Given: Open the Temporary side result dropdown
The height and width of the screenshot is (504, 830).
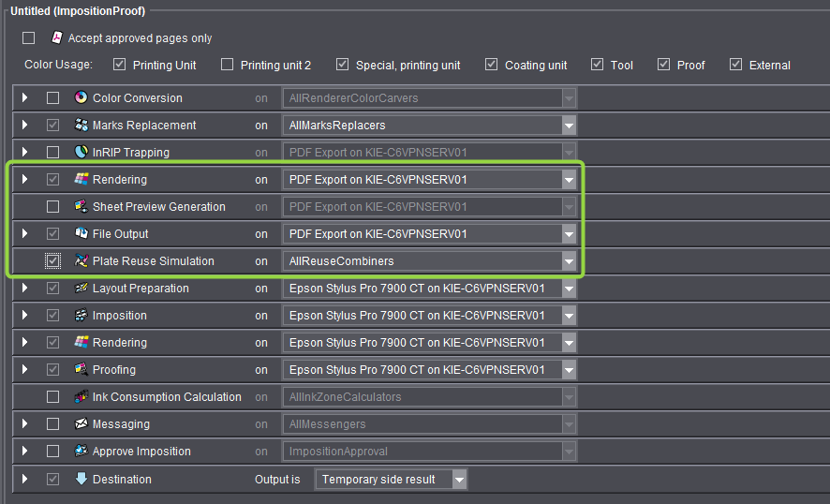Looking at the screenshot, I should coord(458,480).
